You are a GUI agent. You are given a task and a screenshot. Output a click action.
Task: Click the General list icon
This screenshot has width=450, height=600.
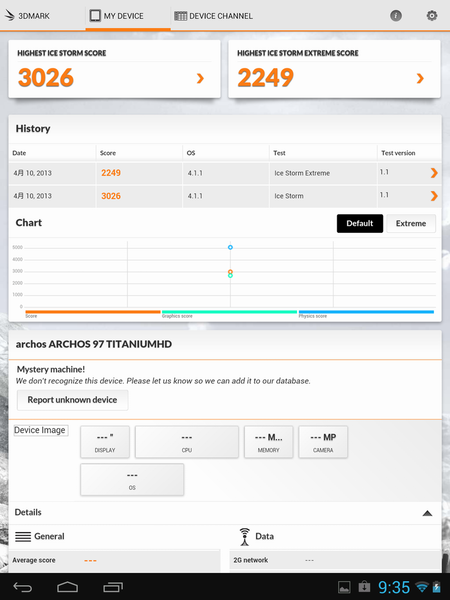(x=23, y=537)
